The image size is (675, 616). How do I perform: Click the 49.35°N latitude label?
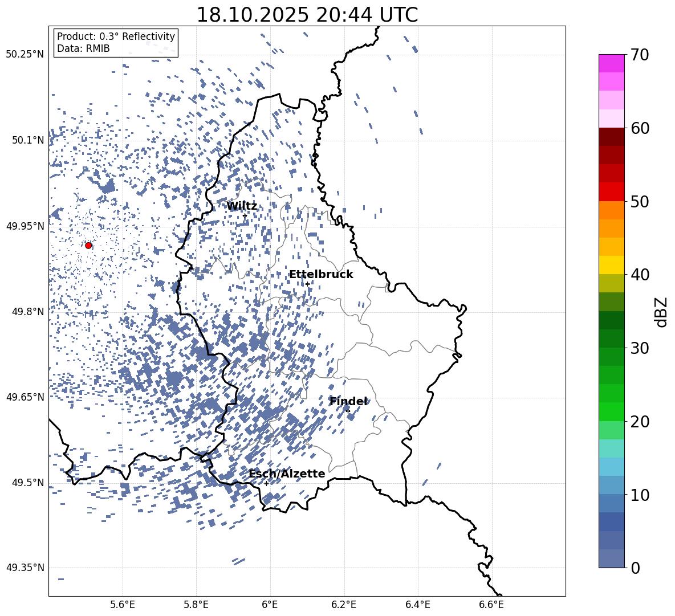[x=25, y=568]
